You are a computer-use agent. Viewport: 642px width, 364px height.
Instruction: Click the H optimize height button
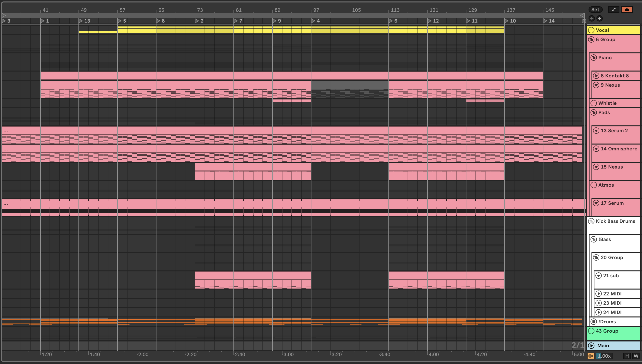pos(627,356)
